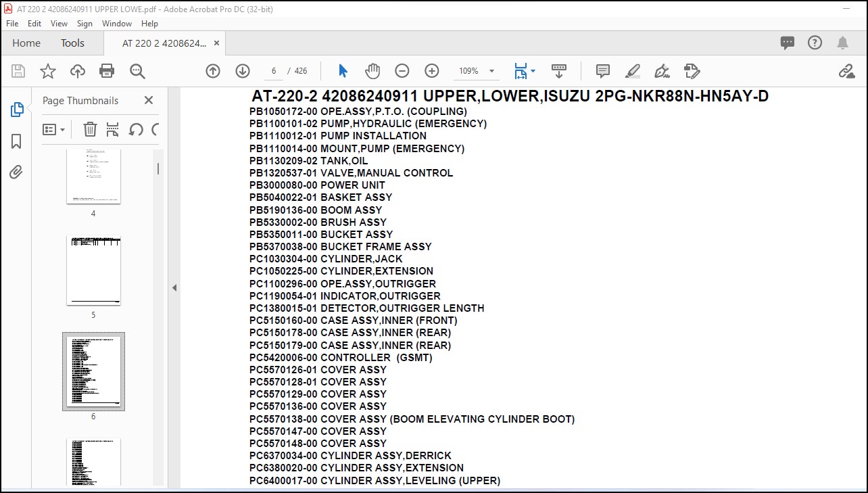Select the Highlight text pen tool

click(x=633, y=71)
